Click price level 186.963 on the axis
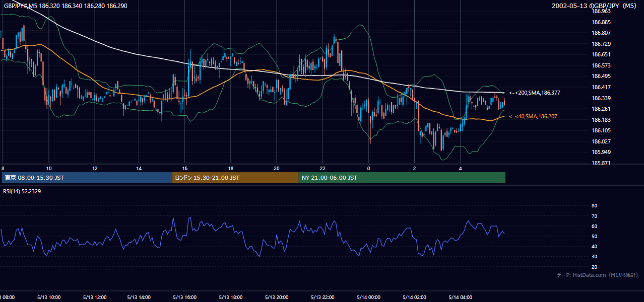This screenshot has width=644, height=302. pyautogui.click(x=601, y=11)
